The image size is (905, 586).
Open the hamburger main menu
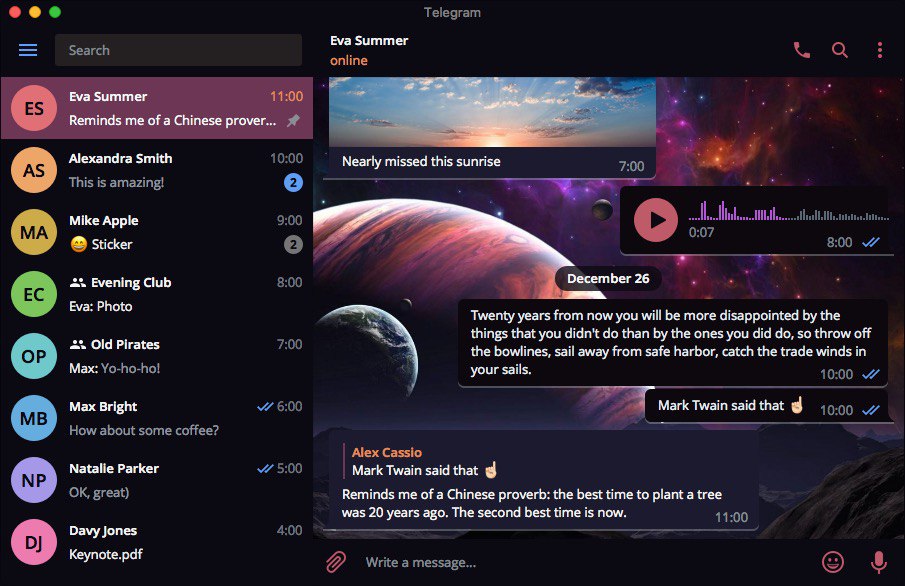[28, 50]
